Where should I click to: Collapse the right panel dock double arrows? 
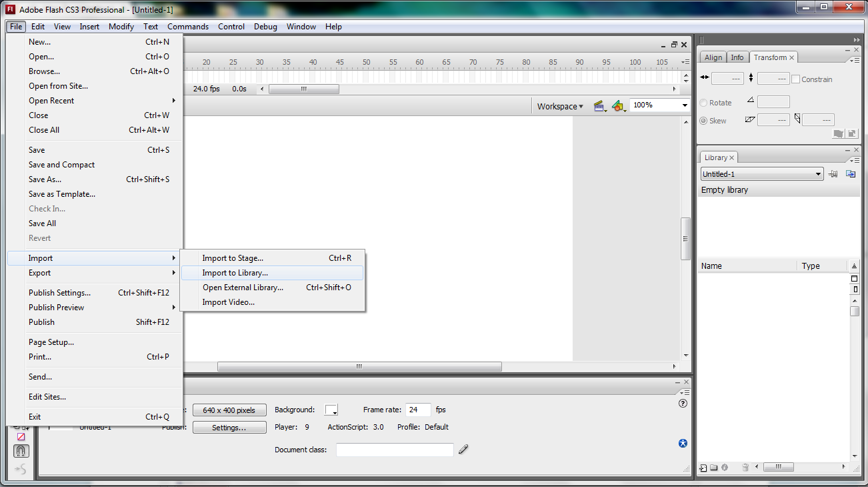pyautogui.click(x=856, y=40)
